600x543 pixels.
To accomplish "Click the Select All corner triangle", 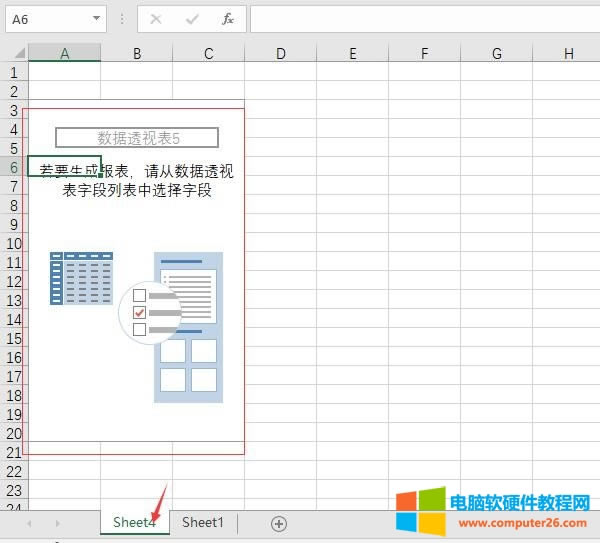I will tap(14, 54).
